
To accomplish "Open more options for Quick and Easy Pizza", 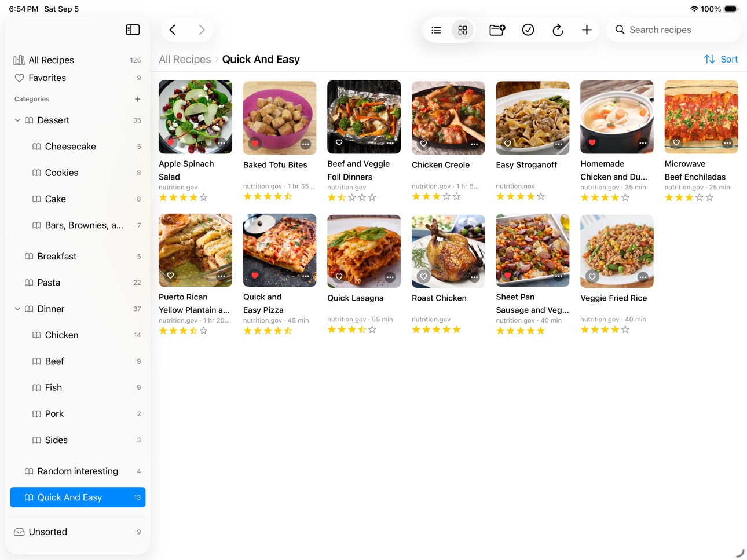I will tap(306, 276).
